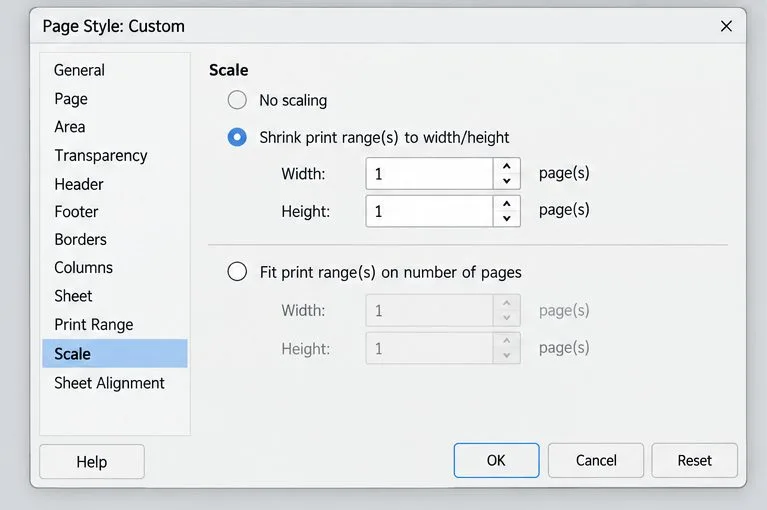The height and width of the screenshot is (510, 767).
Task: Open the Area tab
Action: pos(115,127)
